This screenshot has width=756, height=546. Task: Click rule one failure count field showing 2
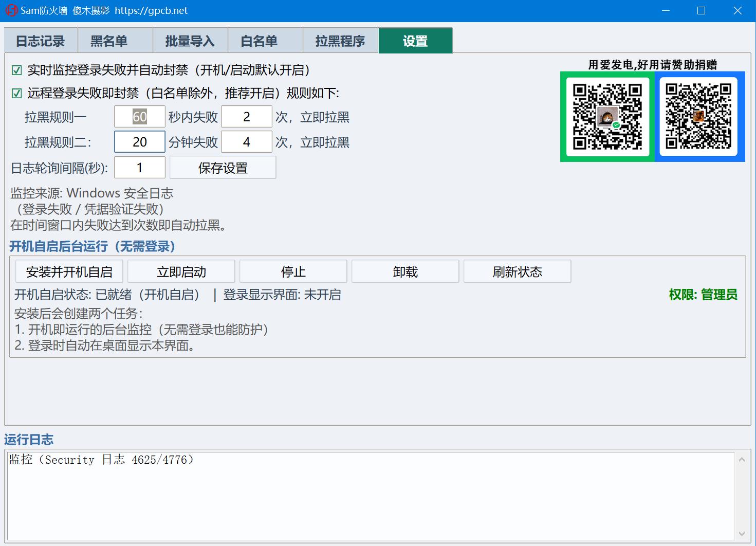click(247, 117)
